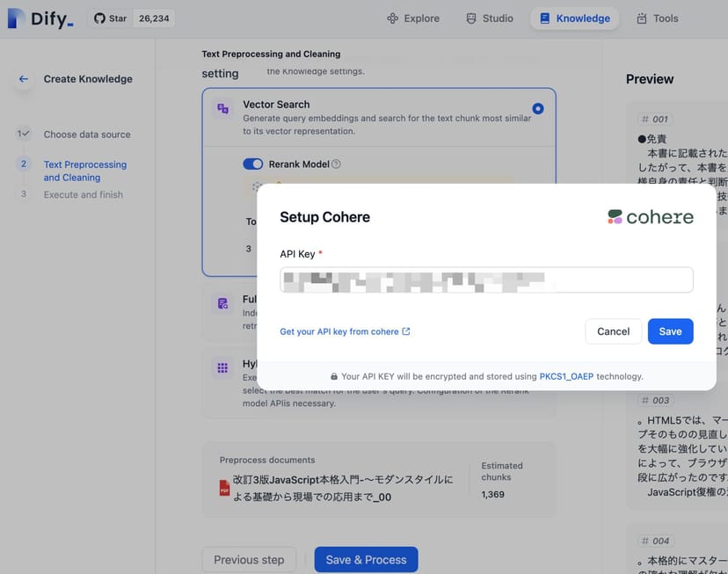728x574 pixels.
Task: Click the Vector Search icon
Action: coord(223,108)
